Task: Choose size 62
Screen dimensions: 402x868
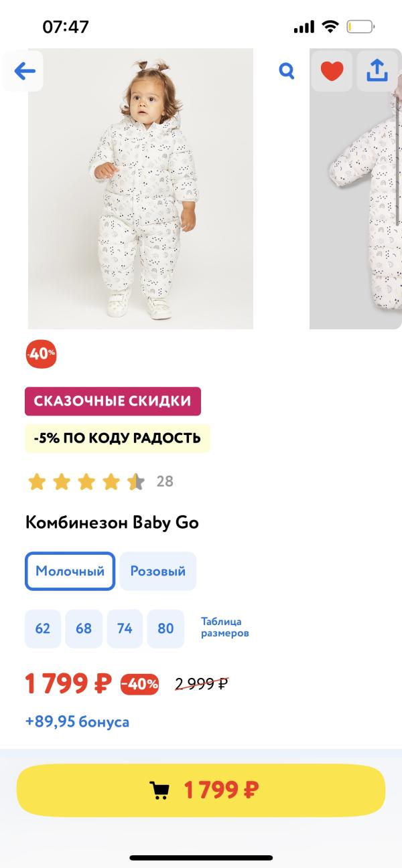Action: point(43,628)
